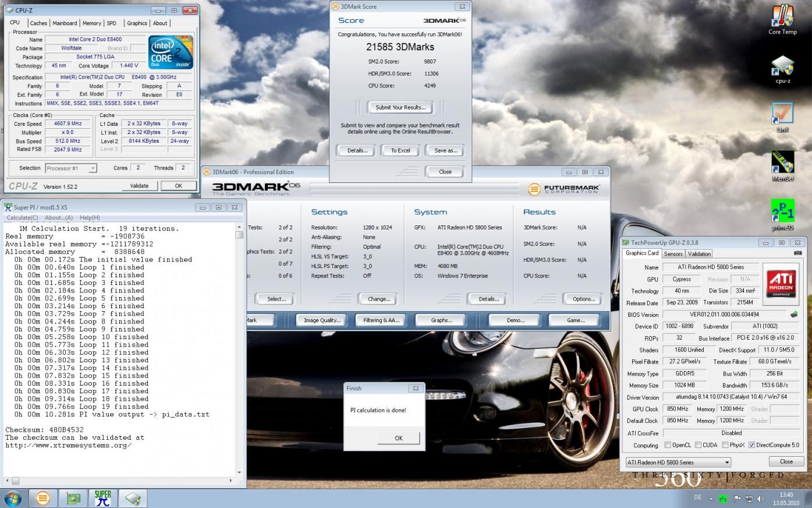Click the GPU-Z title bar icon

pos(626,242)
